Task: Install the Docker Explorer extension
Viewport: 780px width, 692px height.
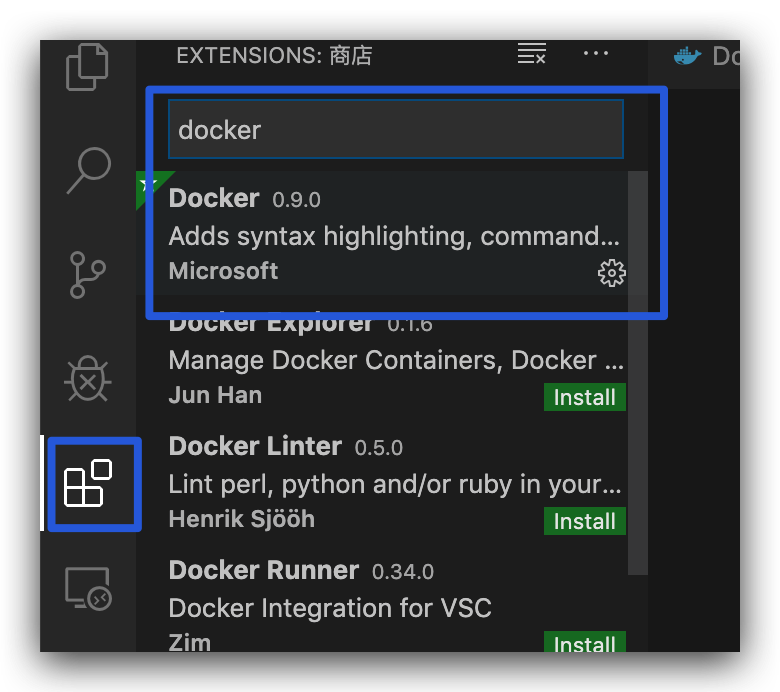Action: [585, 397]
